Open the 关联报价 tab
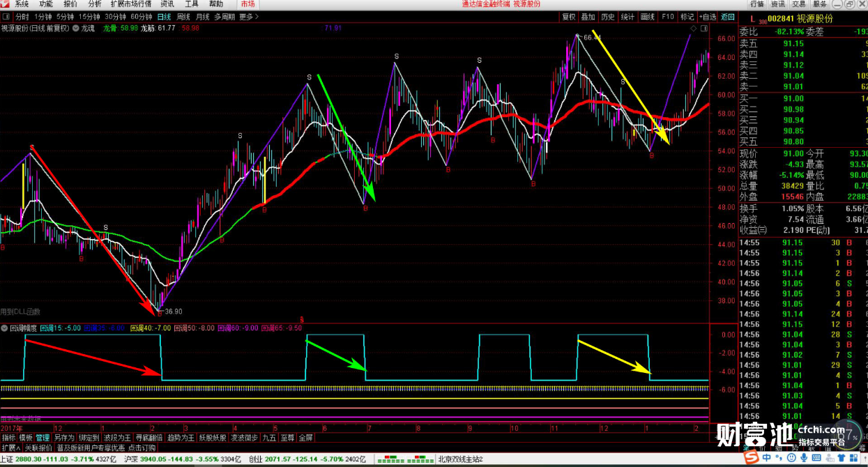 coord(38,447)
